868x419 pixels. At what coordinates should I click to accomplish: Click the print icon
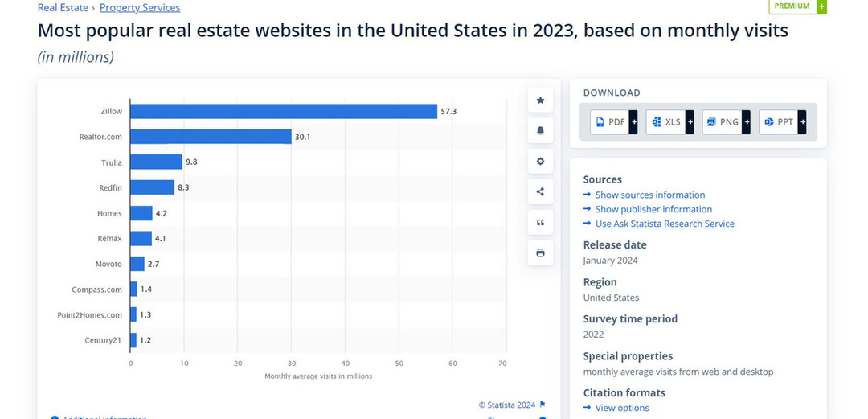coord(540,253)
